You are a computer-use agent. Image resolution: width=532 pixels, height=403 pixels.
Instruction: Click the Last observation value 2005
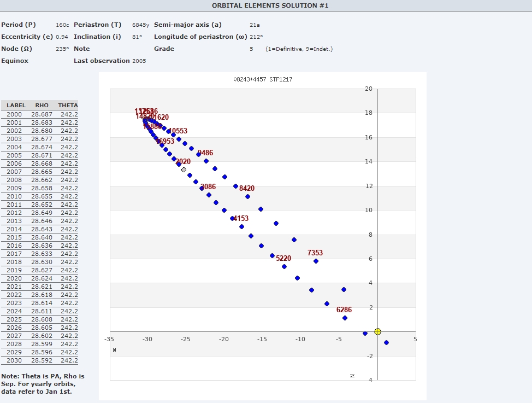click(139, 61)
